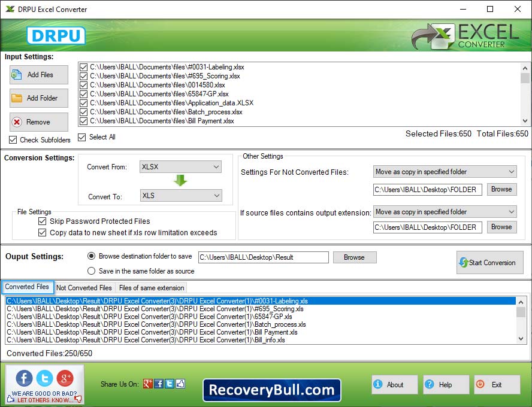
Task: Uncheck the 65847-GP.xlsx file checkbox
Action: click(83, 94)
